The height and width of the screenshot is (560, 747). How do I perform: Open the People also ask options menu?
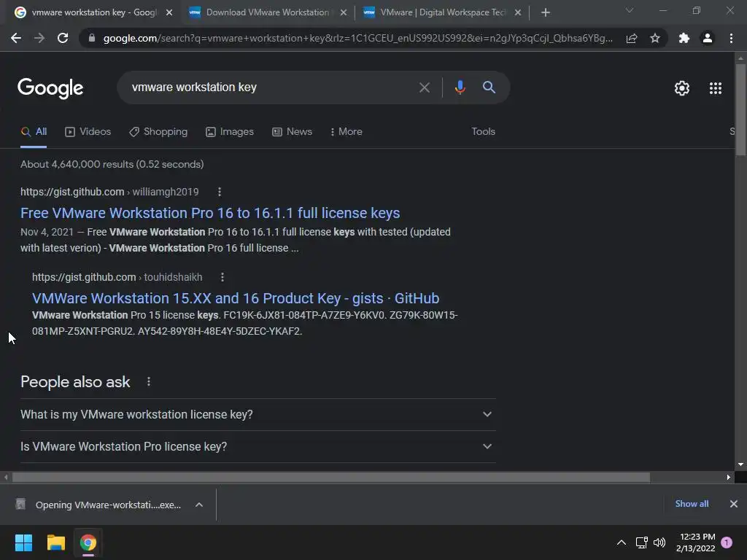pos(149,381)
